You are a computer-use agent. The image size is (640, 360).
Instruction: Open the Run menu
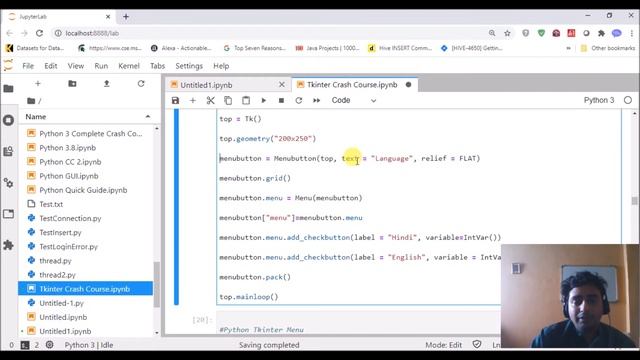click(101, 66)
